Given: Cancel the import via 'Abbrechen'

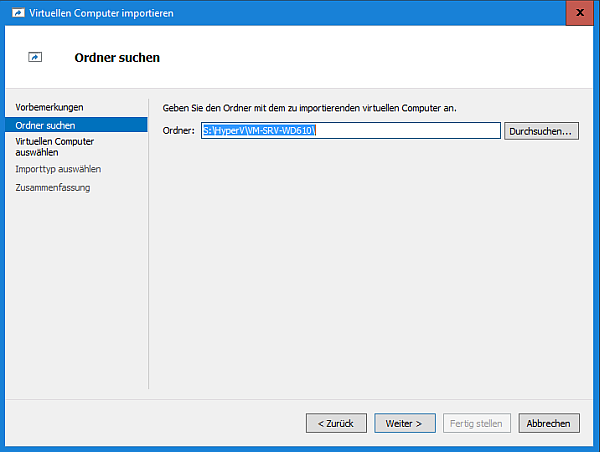Looking at the screenshot, I should 549,423.
